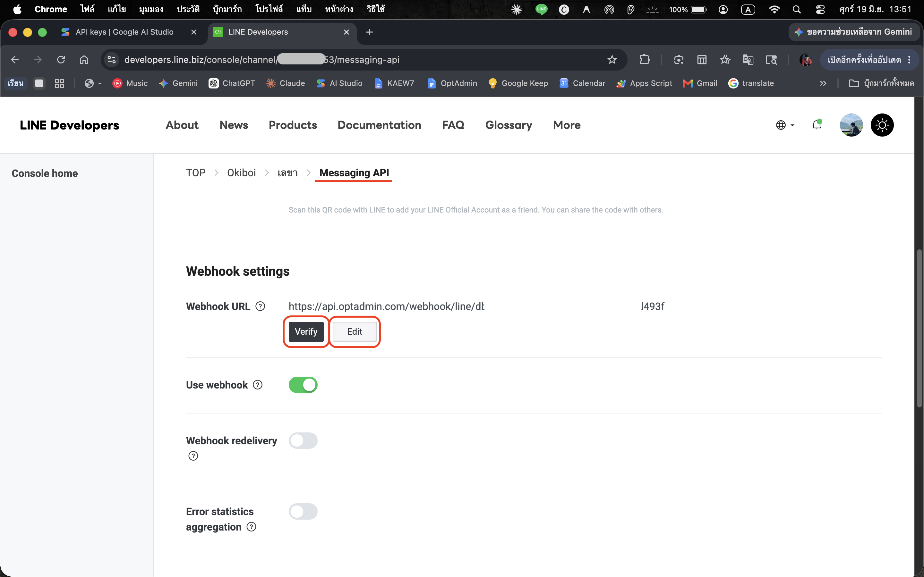This screenshot has height=577, width=924.
Task: Switch theme with the sun icon button
Action: (882, 125)
